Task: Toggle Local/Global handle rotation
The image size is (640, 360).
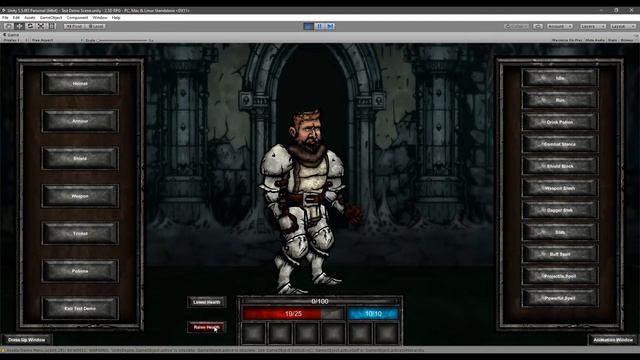Action: coord(96,26)
